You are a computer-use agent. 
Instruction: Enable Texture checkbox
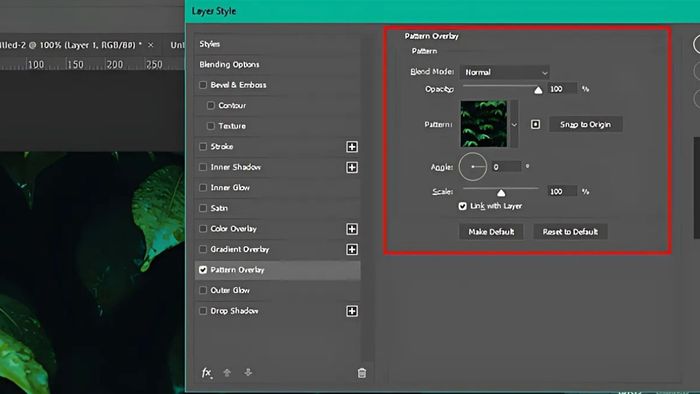(211, 126)
